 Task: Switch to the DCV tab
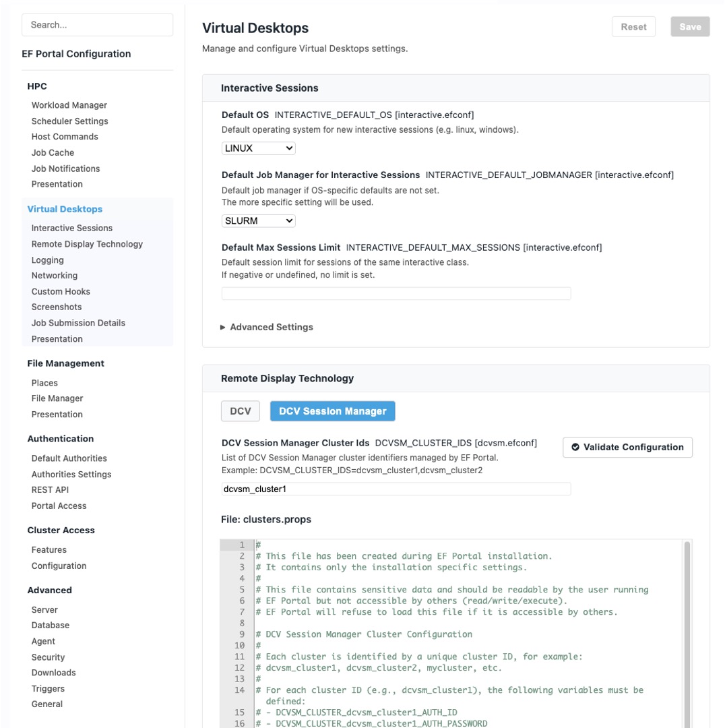coord(241,411)
